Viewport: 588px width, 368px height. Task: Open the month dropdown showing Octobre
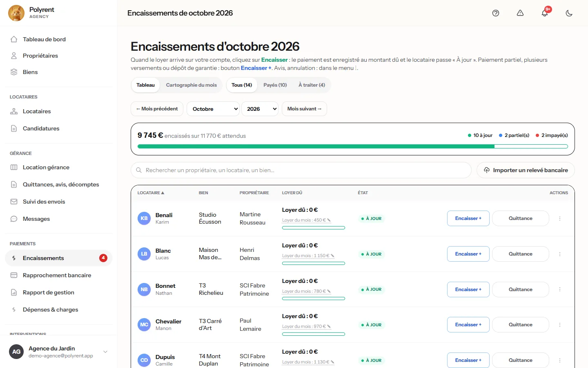213,109
